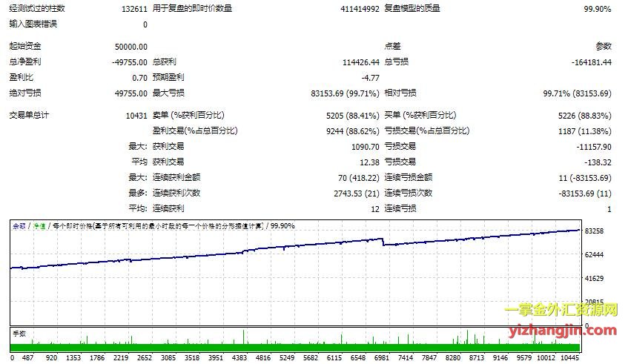Click the bars tested value 132611
Screen dimensions: 628x364
135,9
